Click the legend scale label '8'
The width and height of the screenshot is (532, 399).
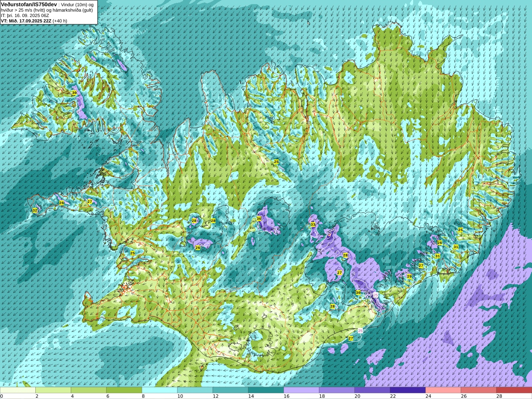[x=143, y=396]
